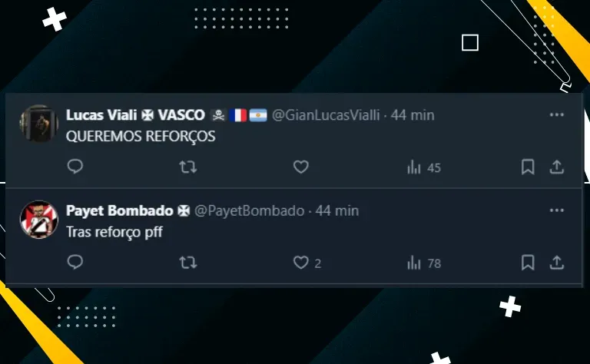This screenshot has width=590, height=364.
Task: Share Payet Bombado's tweet
Action: 556,262
